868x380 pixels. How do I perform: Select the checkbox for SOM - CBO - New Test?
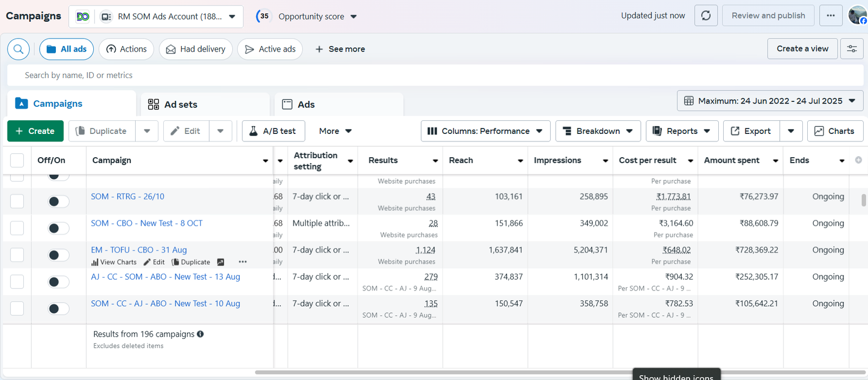click(17, 228)
